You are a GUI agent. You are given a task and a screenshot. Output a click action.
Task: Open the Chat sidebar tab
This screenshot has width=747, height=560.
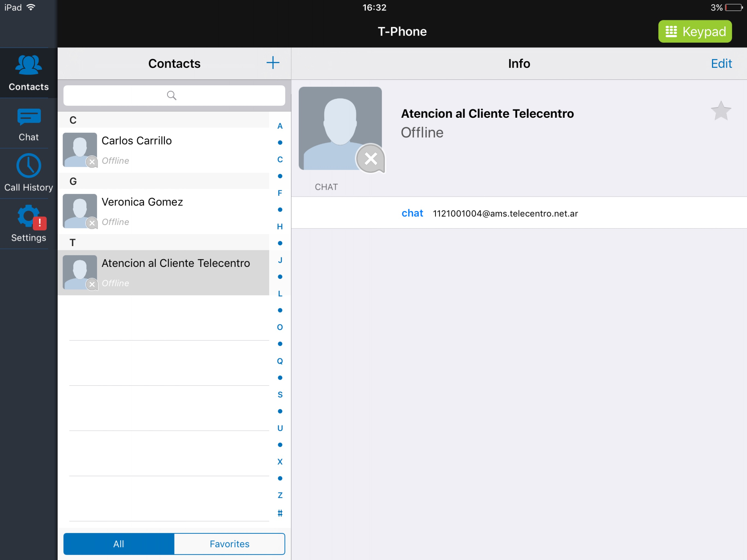tap(29, 124)
